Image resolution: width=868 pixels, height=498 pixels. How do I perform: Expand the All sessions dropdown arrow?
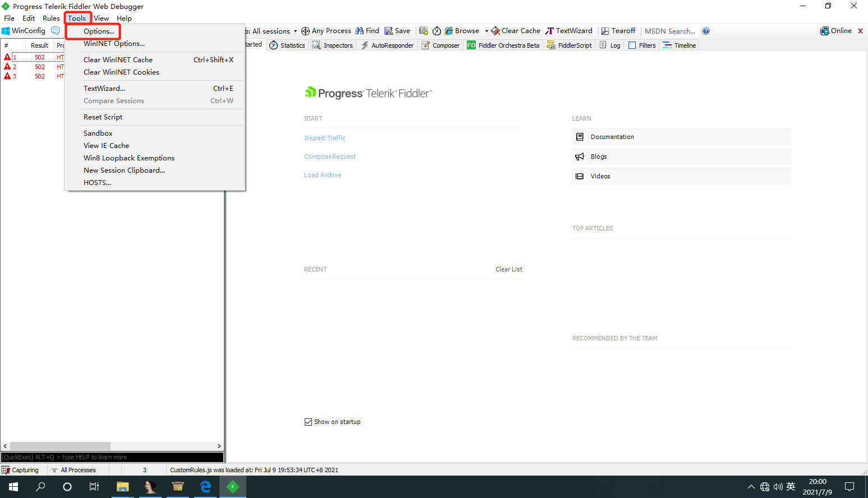tap(295, 31)
